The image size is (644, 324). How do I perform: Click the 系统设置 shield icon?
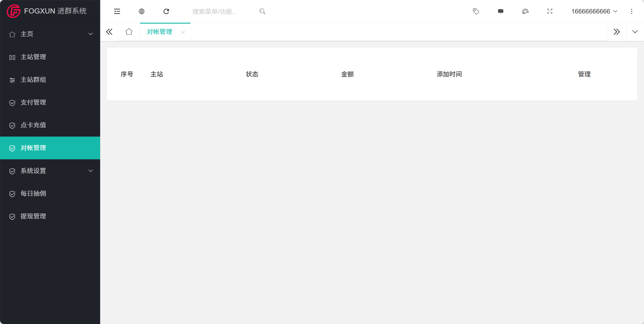coord(12,171)
